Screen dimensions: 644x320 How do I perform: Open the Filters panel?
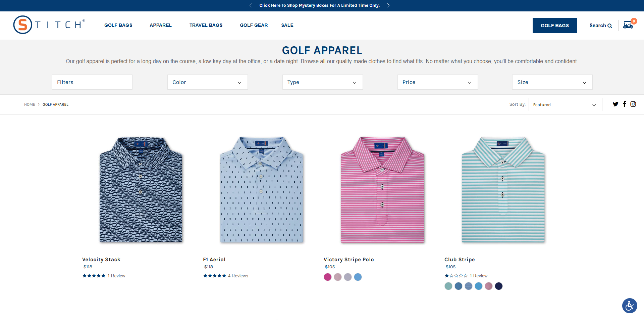tap(92, 82)
